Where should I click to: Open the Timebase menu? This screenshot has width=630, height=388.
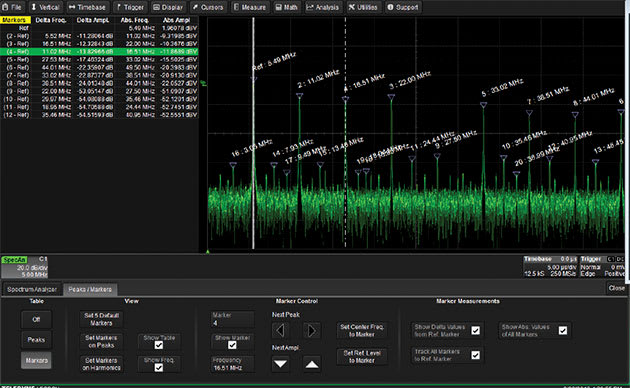click(87, 7)
